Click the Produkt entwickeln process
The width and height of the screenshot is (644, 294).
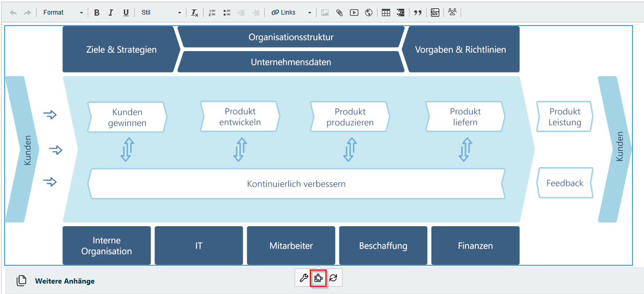coord(240,117)
